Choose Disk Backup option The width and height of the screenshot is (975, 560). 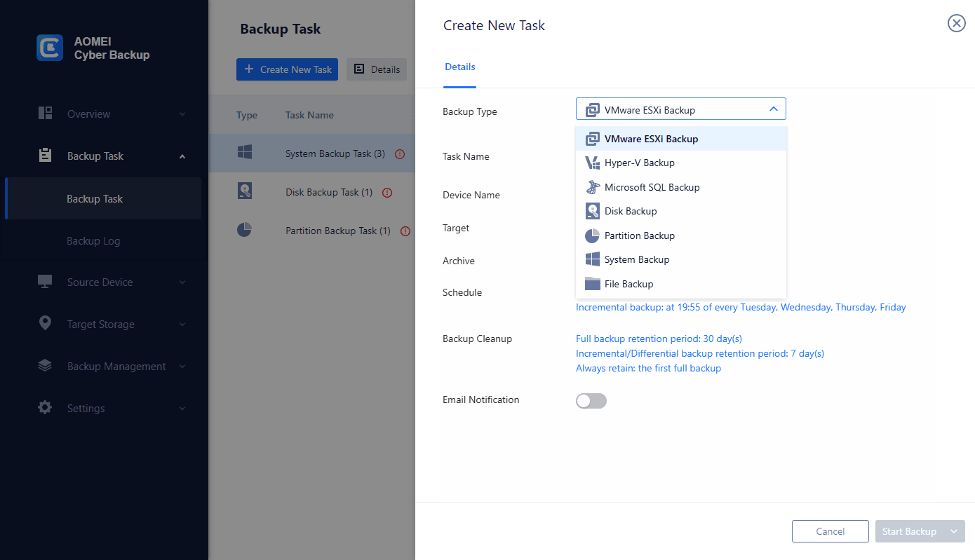tap(681, 211)
